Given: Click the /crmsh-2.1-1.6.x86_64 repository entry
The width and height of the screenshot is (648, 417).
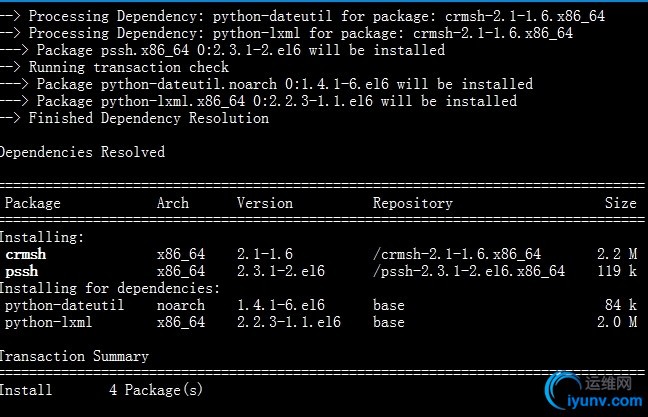Looking at the screenshot, I should (457, 255).
